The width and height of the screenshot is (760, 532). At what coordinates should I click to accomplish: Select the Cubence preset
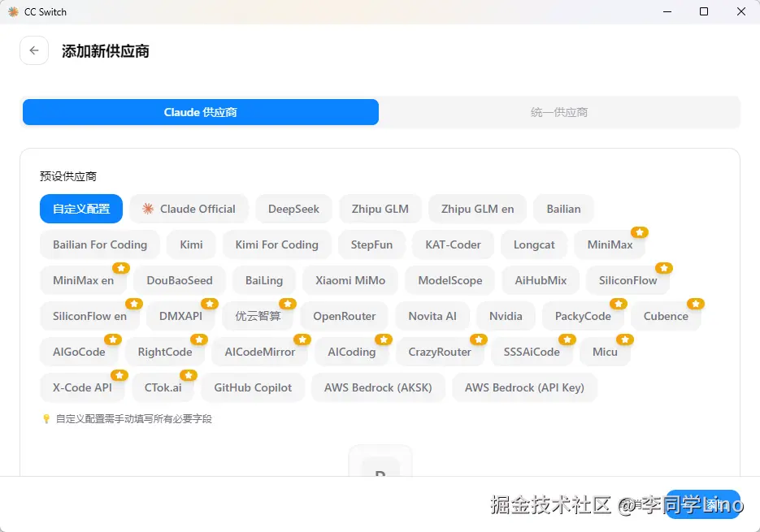pos(666,317)
